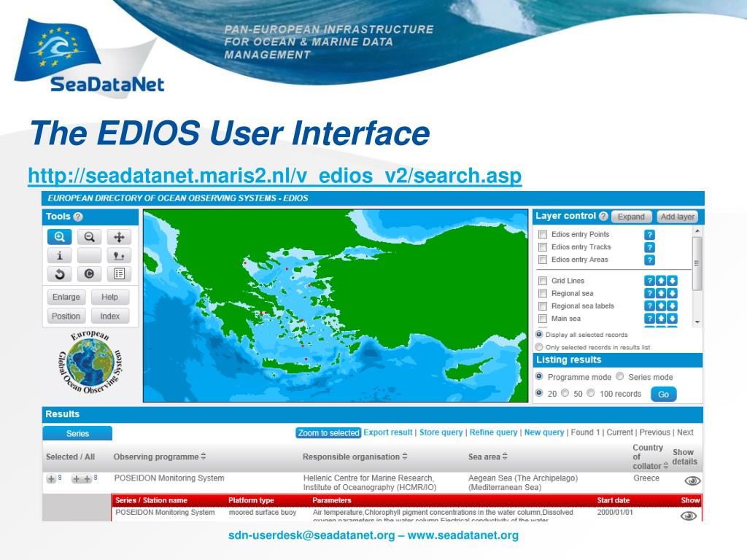Click the Go button

coord(664,394)
